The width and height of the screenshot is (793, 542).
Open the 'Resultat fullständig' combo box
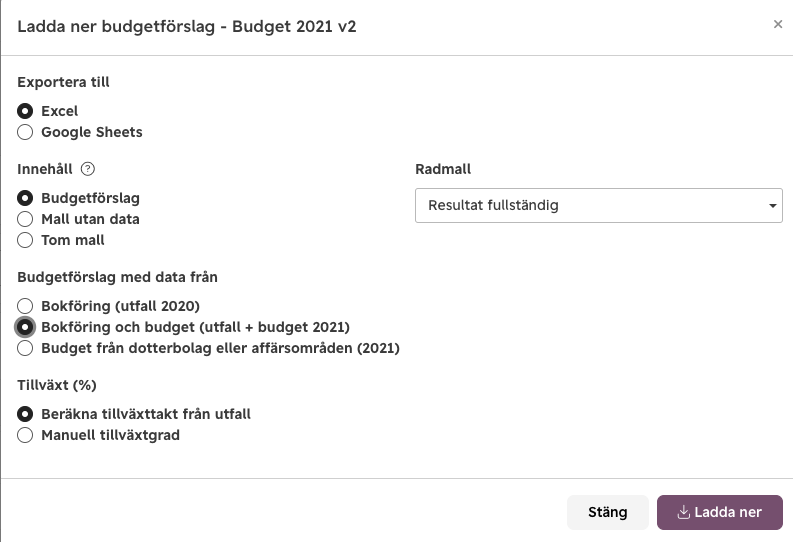pyautogui.click(x=599, y=205)
